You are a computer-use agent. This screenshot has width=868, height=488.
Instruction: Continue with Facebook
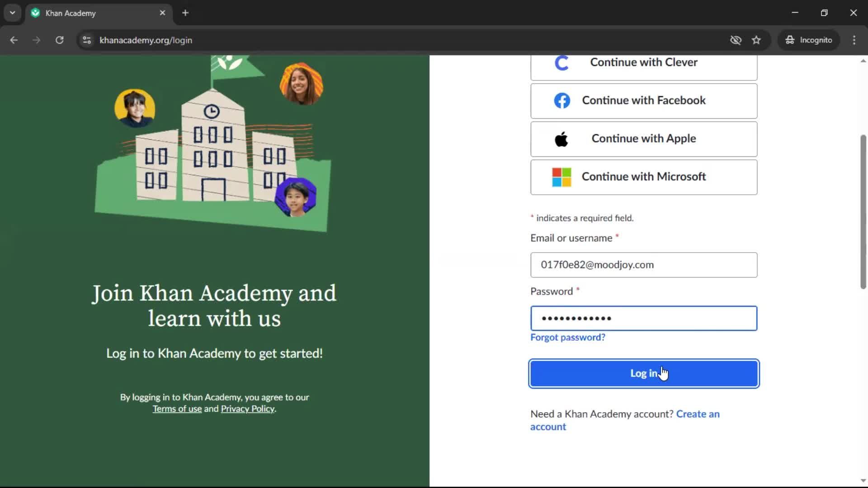click(644, 101)
